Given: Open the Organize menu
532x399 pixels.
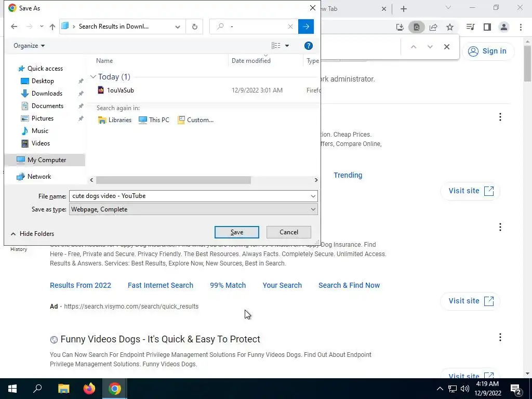Looking at the screenshot, I should (29, 46).
